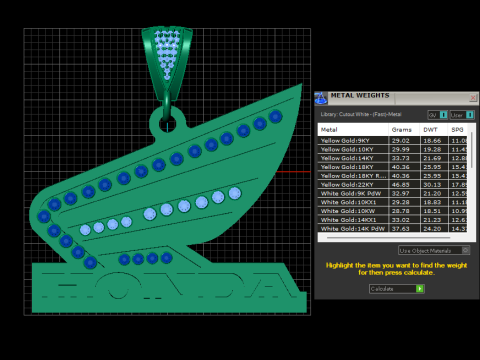The image size is (480, 360).
Task: Click the 29.99 grams value
Action: 400,149
